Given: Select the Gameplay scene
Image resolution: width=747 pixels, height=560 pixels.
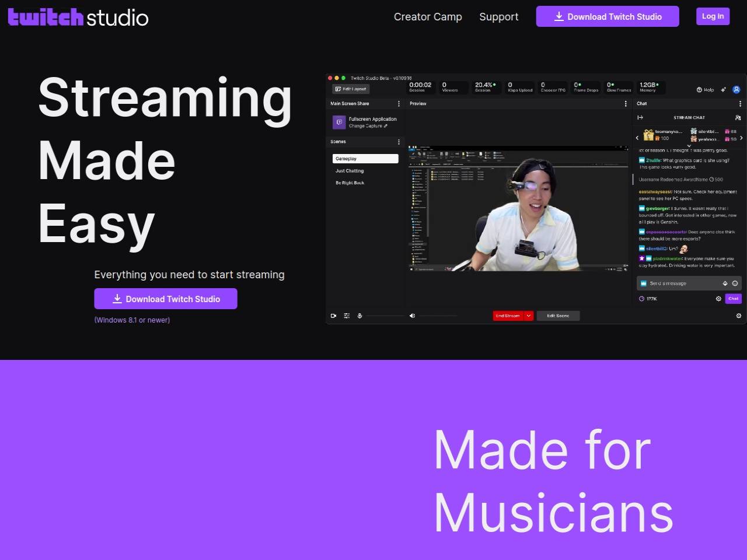Looking at the screenshot, I should pos(365,159).
